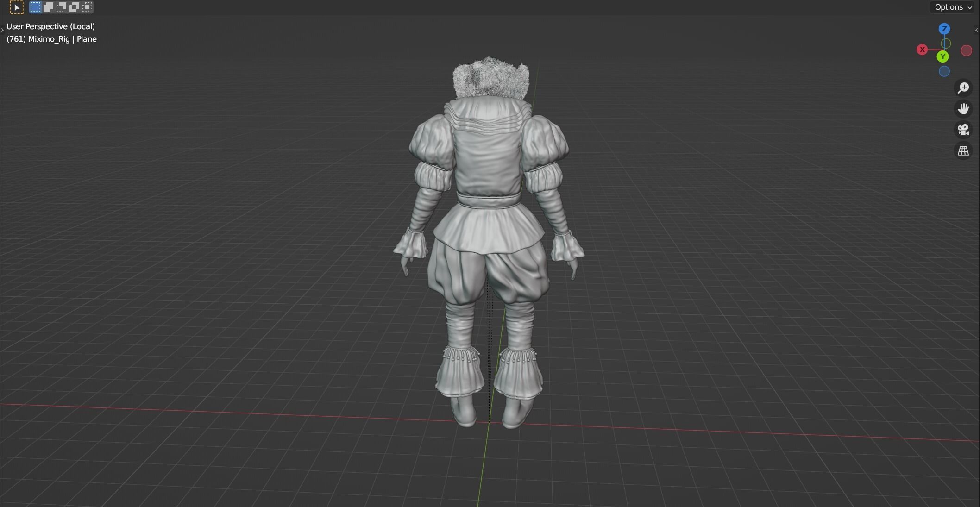The width and height of the screenshot is (980, 507).
Task: Open the Options dropdown
Action: coord(953,7)
